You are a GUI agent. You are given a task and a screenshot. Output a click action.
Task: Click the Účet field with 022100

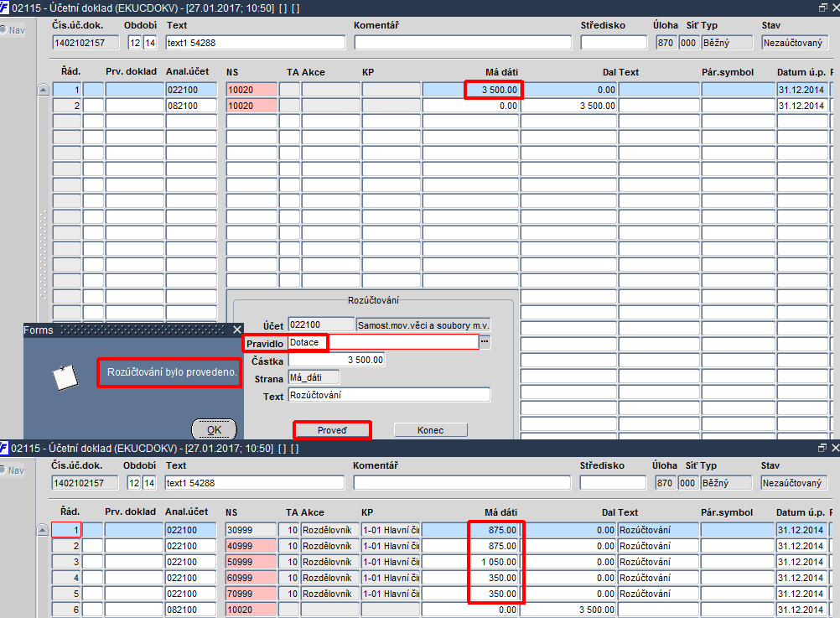tap(321, 325)
